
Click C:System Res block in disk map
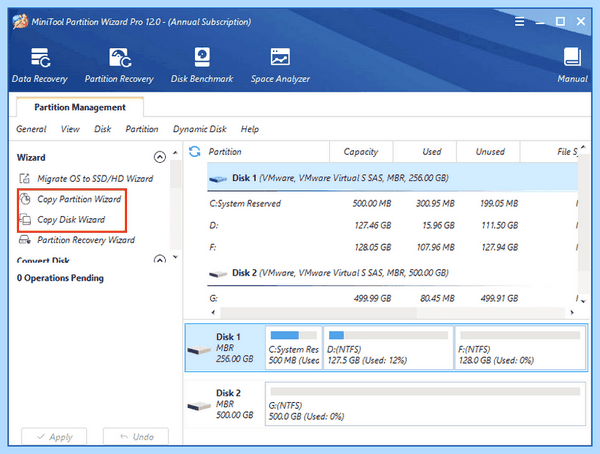(x=293, y=348)
